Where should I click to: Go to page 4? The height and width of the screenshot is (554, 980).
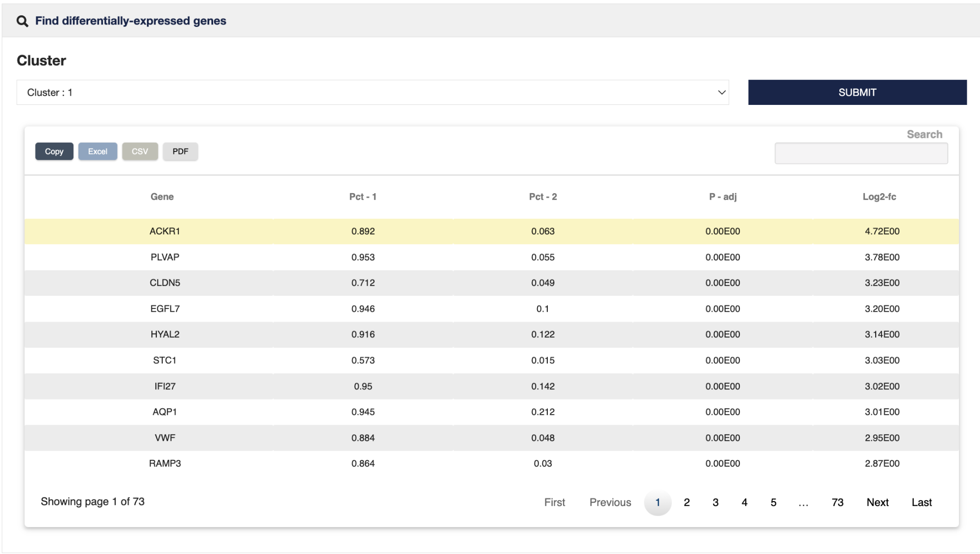(744, 503)
